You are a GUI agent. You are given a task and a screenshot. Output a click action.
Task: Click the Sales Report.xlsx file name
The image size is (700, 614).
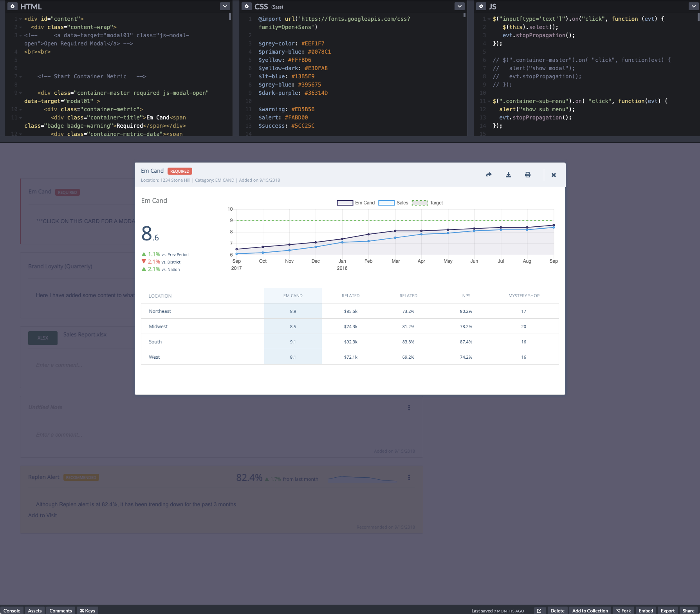pyautogui.click(x=85, y=334)
